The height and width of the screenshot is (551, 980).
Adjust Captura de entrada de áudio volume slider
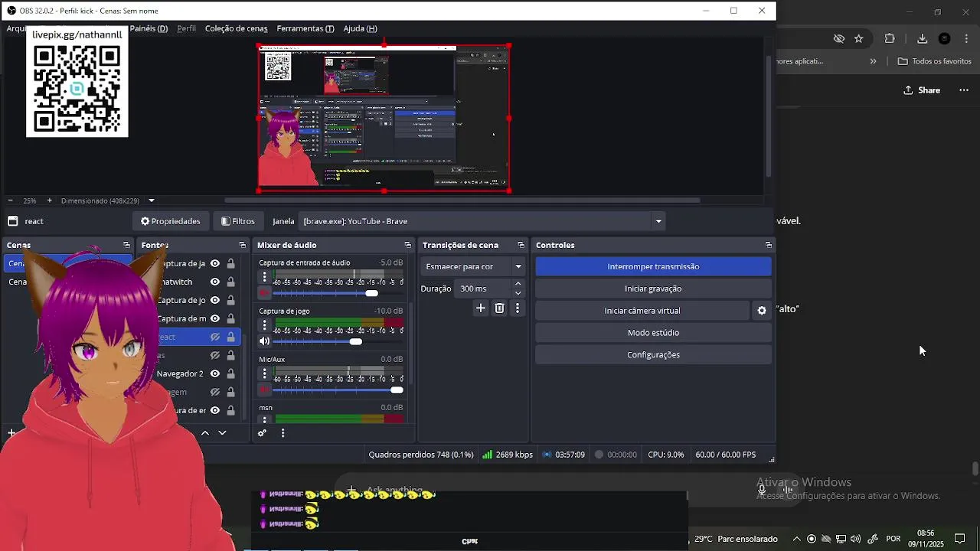click(338, 293)
